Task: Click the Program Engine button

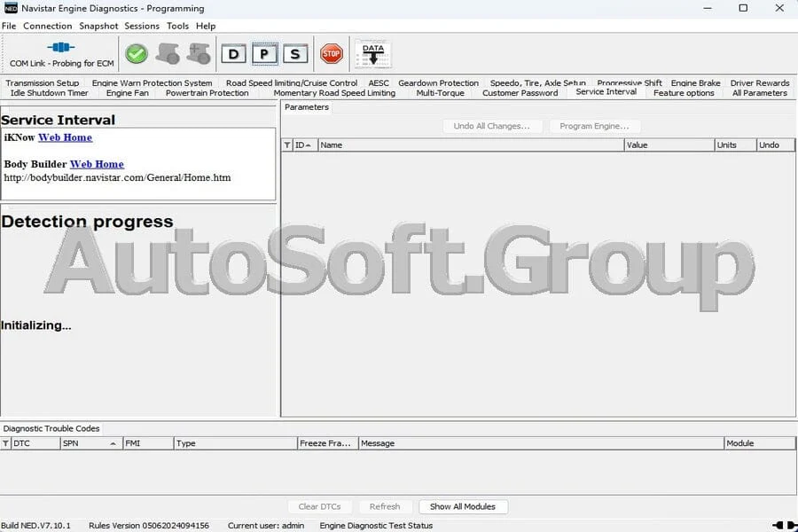Action: tap(594, 126)
